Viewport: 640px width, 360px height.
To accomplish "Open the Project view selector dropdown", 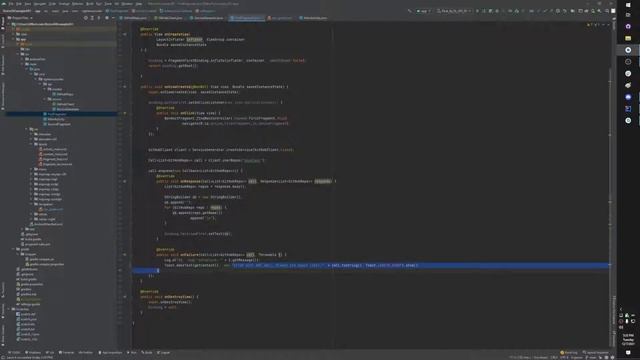I will point(20,18).
